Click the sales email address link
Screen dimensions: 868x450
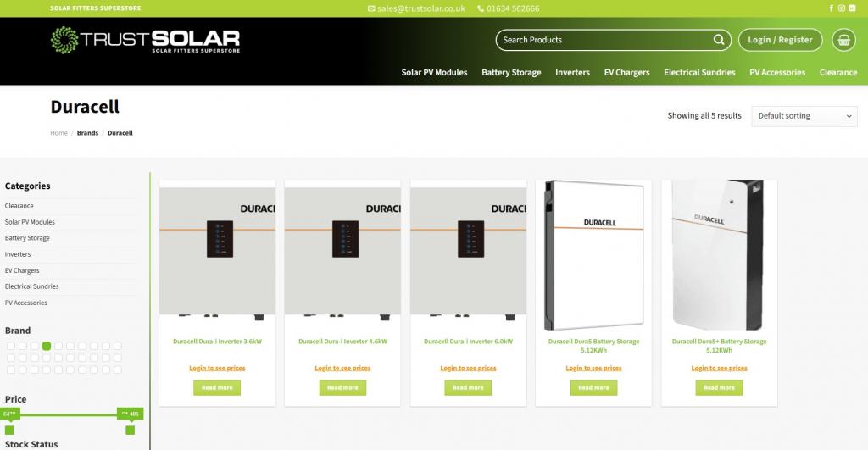416,8
